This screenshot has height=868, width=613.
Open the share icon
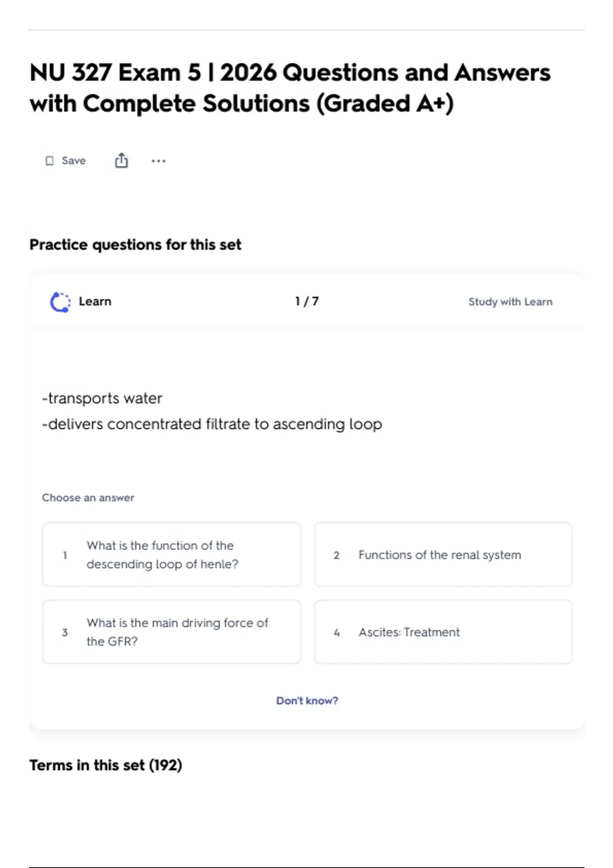pyautogui.click(x=121, y=160)
